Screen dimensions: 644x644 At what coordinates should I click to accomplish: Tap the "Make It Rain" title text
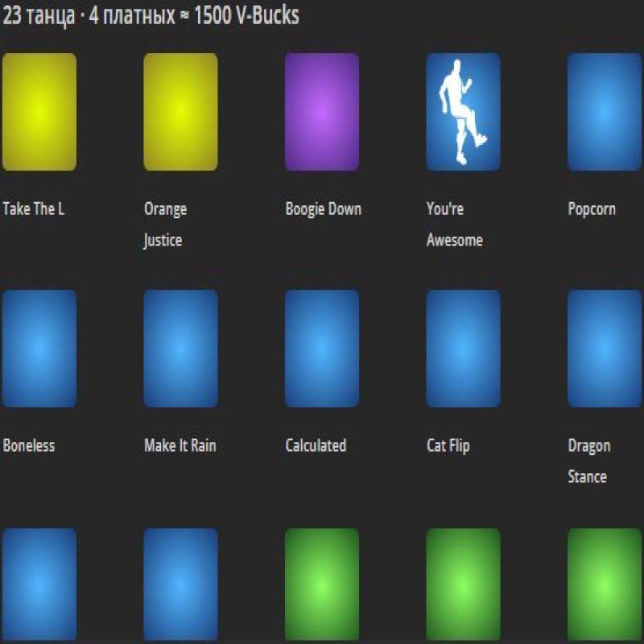[x=180, y=446]
